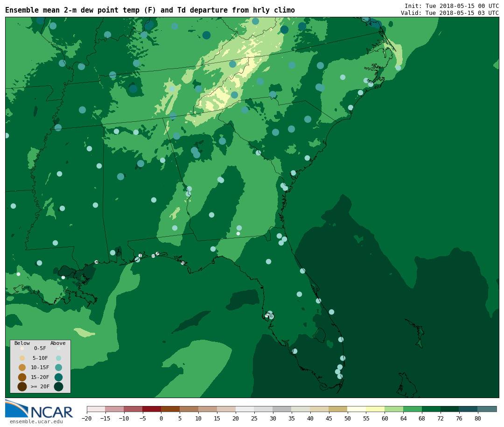Select the Above 0-5F pale legend circle
This screenshot has width=504, height=427.
(x=58, y=348)
